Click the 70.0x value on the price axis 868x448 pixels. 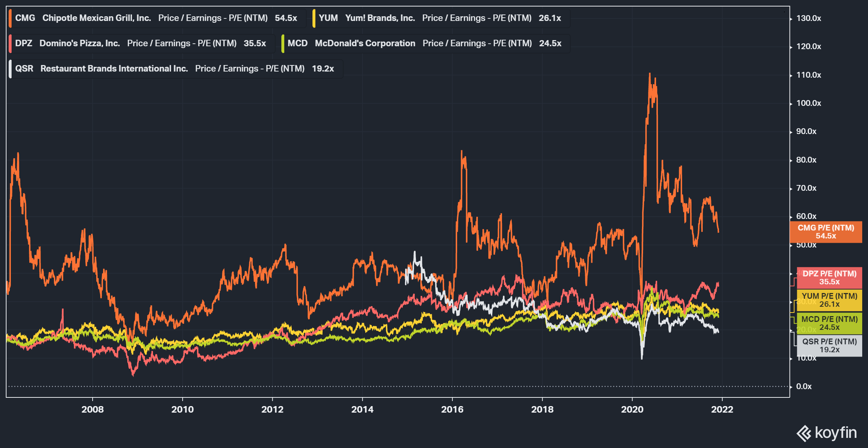click(807, 188)
